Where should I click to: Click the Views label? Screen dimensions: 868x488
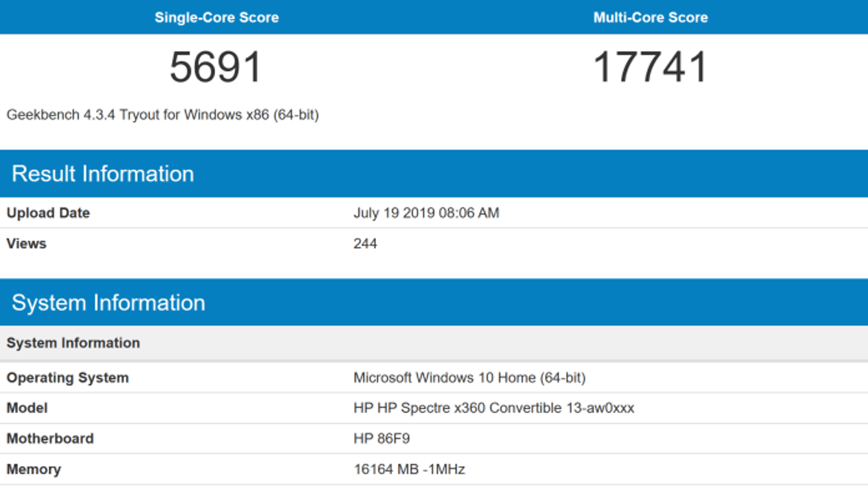[27, 244]
